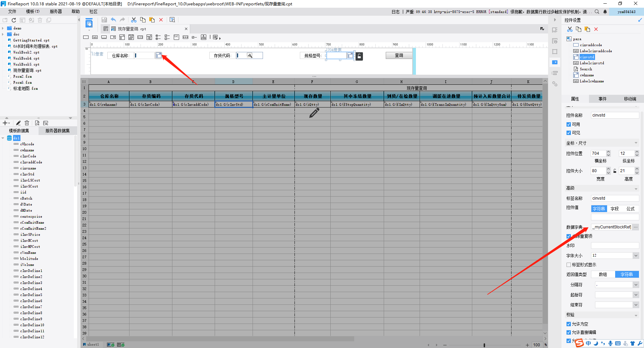
Task: Close the 现存量查询.cpt tab
Action: (x=186, y=29)
